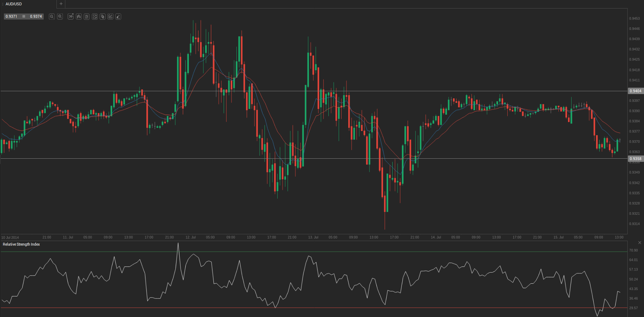Click the 0.9374 ask price button
The height and width of the screenshot is (317, 644).
pyautogui.click(x=36, y=17)
